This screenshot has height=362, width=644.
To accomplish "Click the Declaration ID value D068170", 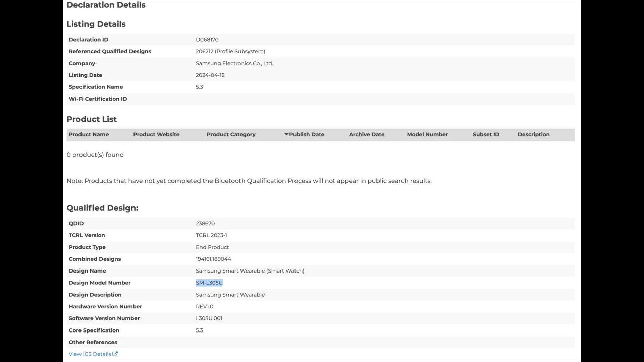I will tap(207, 40).
